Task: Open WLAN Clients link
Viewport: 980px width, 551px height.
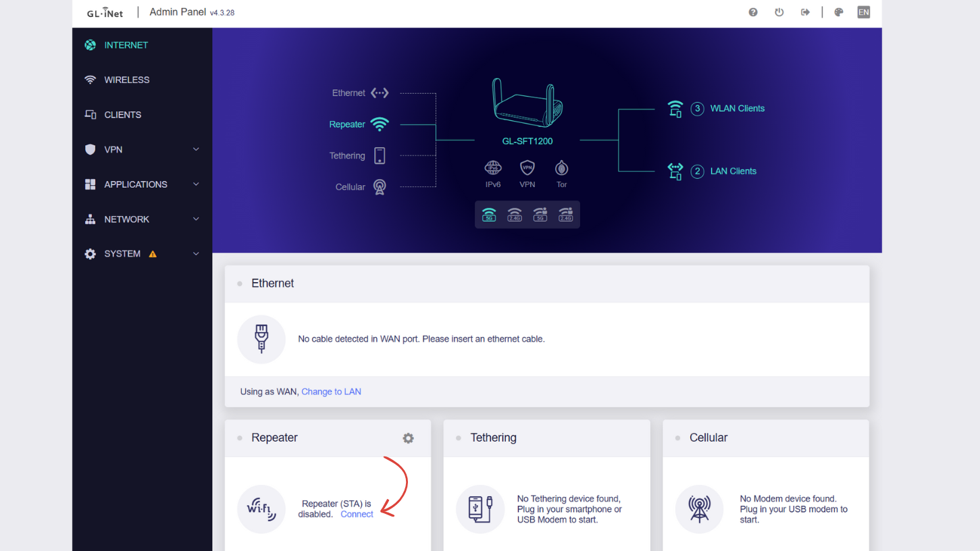Action: click(737, 109)
